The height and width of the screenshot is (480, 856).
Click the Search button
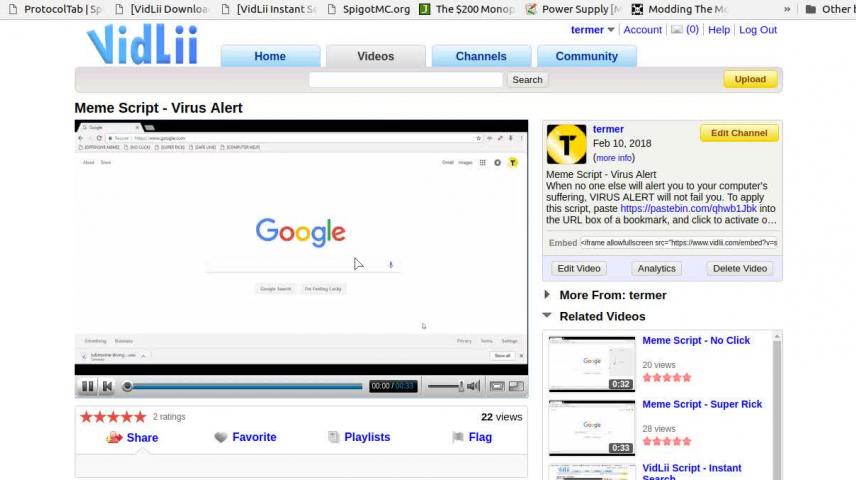(x=527, y=80)
